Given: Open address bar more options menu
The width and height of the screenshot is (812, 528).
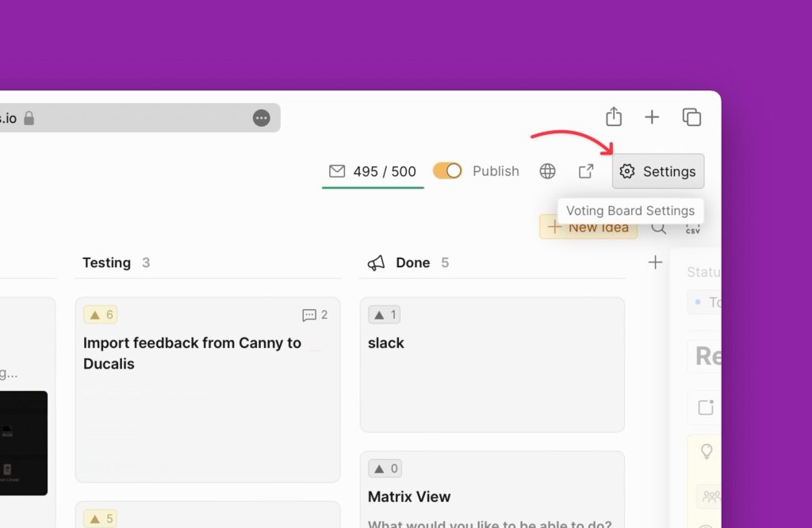Looking at the screenshot, I should click(261, 118).
